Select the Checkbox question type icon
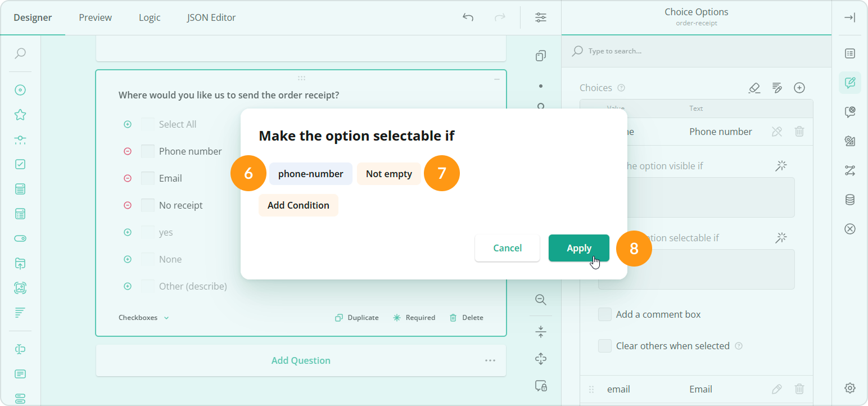 20,164
